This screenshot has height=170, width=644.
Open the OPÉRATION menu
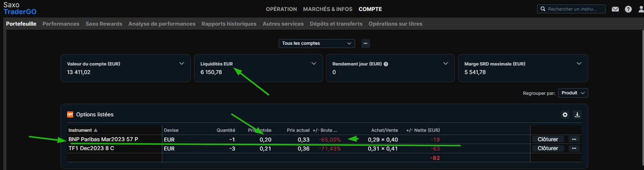pos(281,9)
